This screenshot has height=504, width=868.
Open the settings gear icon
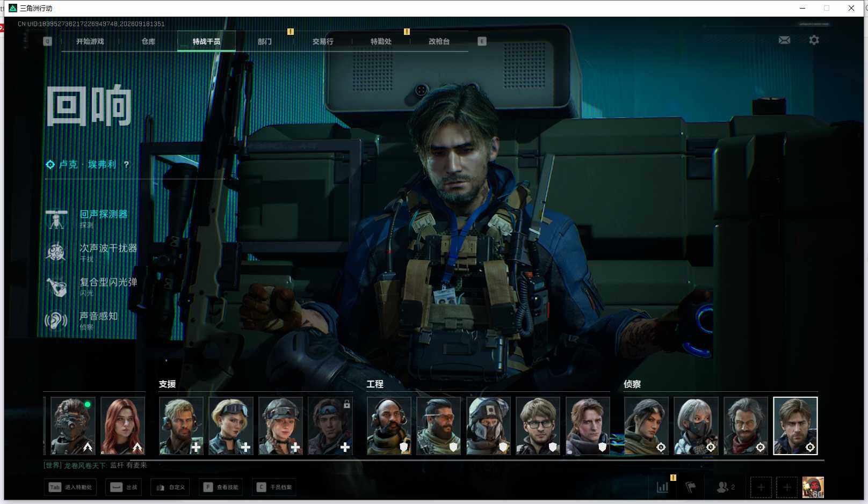[x=814, y=40]
